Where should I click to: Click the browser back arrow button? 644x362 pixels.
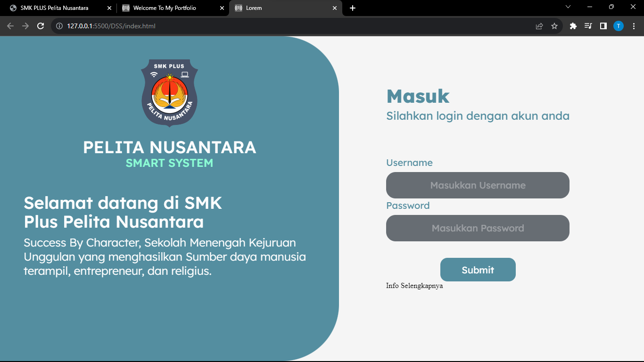coord(10,26)
